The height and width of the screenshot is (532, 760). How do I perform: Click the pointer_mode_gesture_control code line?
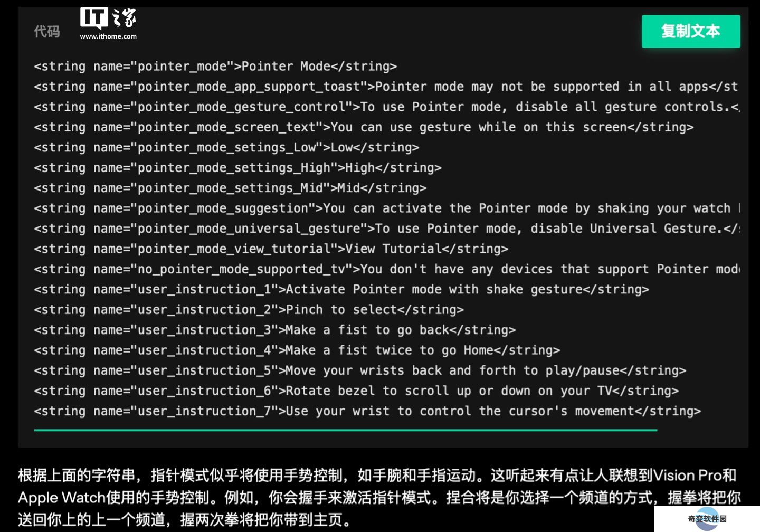tap(386, 107)
